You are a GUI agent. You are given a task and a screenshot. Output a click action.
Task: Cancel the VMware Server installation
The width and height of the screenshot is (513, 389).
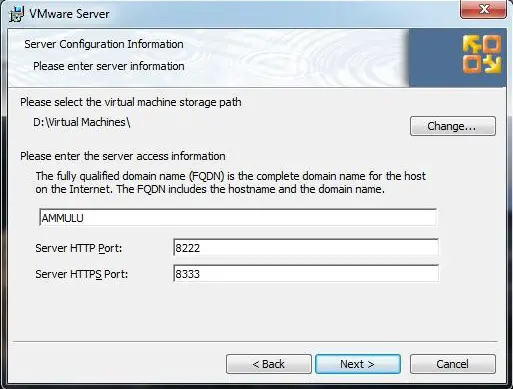(x=453, y=364)
